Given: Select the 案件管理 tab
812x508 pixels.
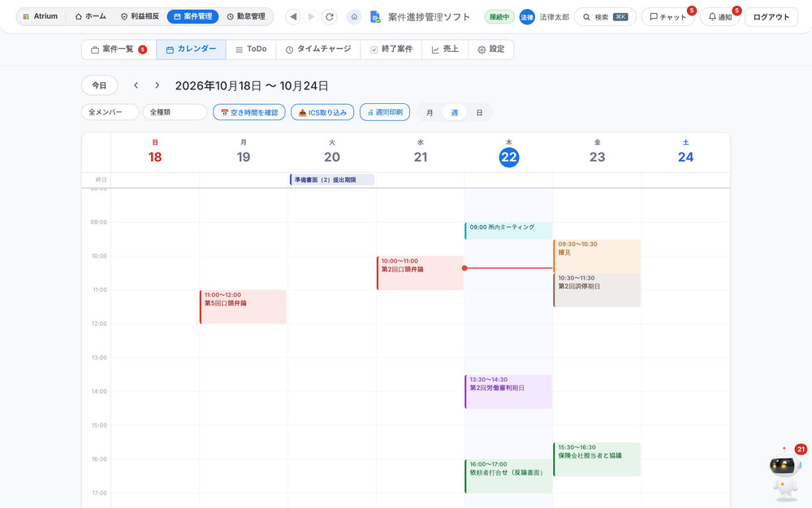Looking at the screenshot, I should 192,16.
